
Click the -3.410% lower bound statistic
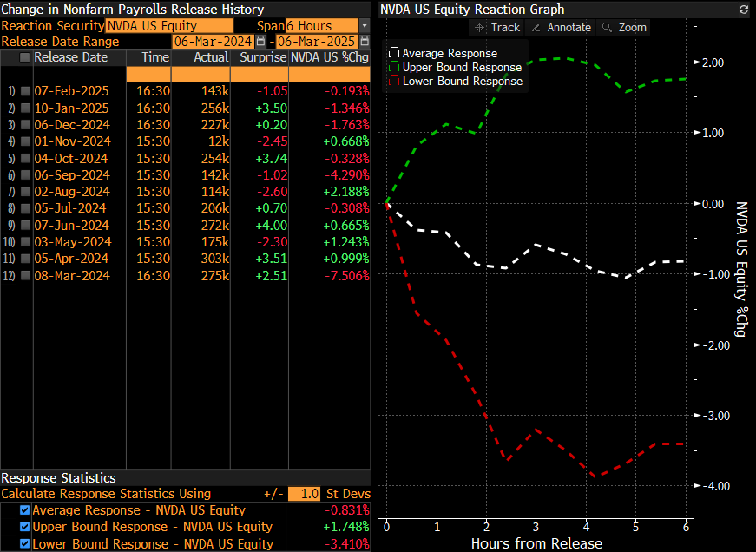tap(347, 544)
